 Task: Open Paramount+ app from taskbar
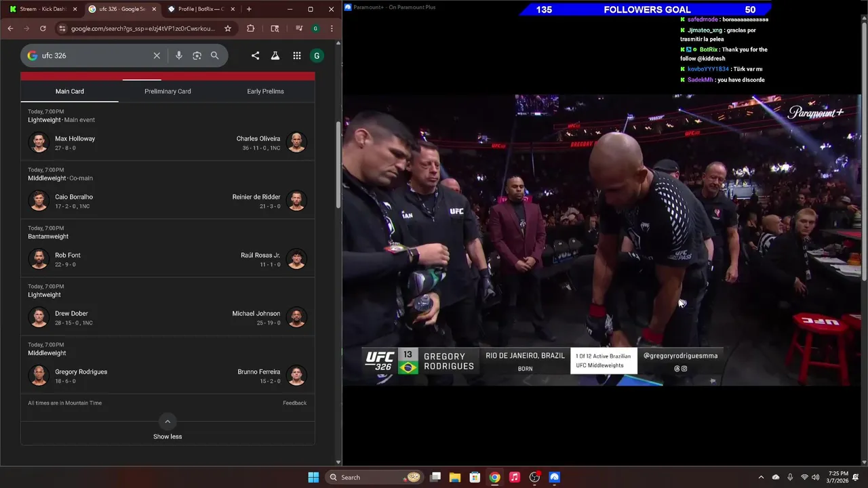[x=554, y=477]
